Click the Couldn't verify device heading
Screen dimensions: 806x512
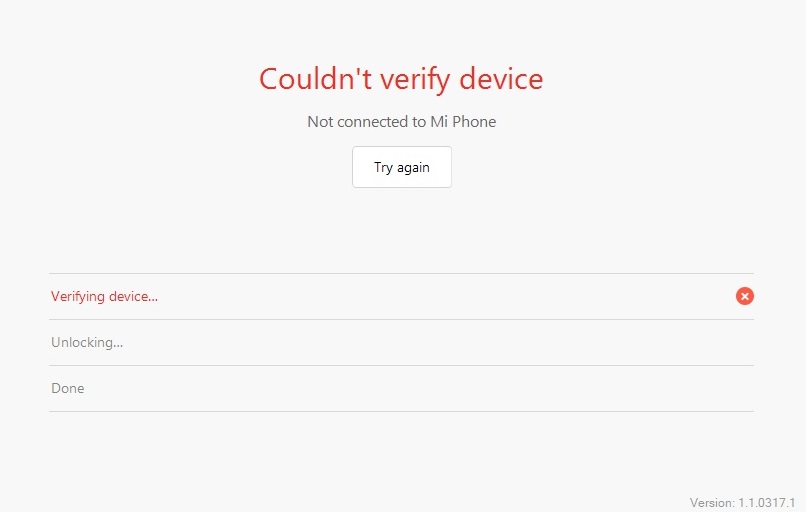click(x=401, y=78)
